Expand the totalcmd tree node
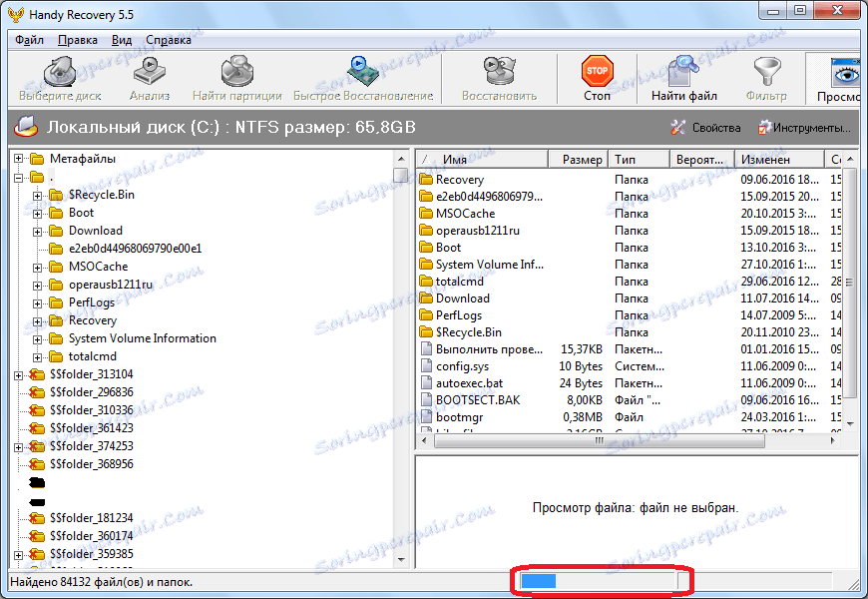The height and width of the screenshot is (599, 868). point(37,356)
